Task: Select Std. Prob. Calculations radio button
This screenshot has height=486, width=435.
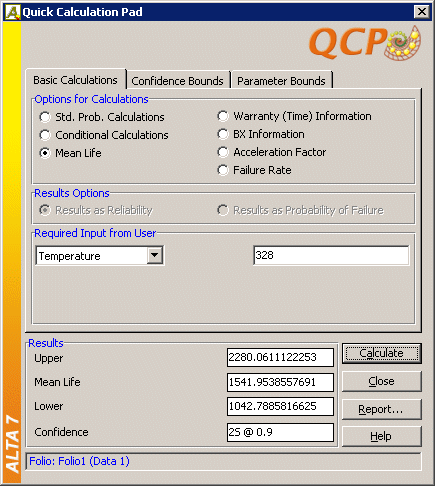Action: pos(45,117)
